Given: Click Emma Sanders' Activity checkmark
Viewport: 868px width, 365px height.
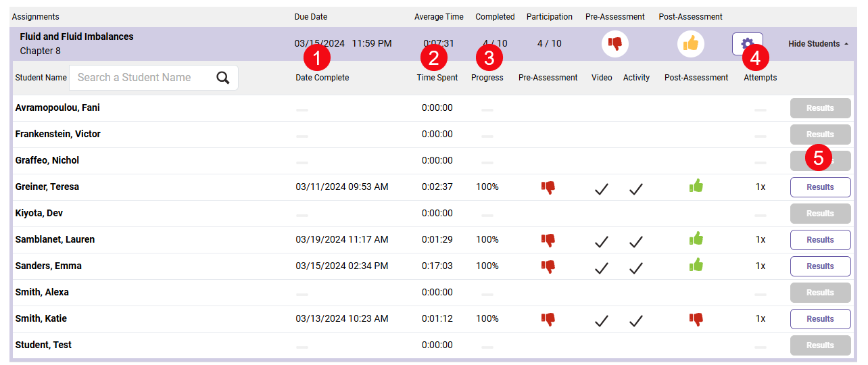Looking at the screenshot, I should tap(636, 268).
